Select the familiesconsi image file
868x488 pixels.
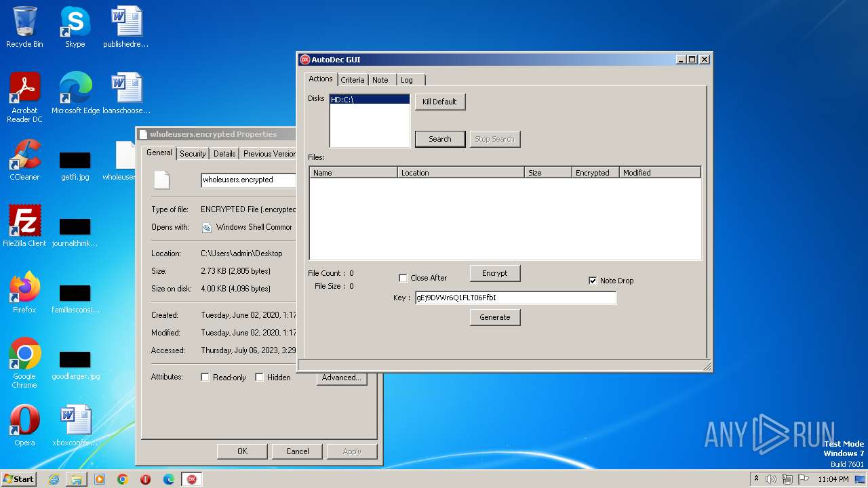75,298
